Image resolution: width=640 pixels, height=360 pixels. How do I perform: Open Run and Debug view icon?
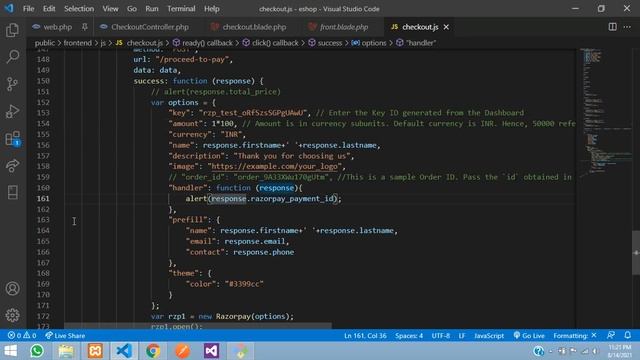coord(12,111)
